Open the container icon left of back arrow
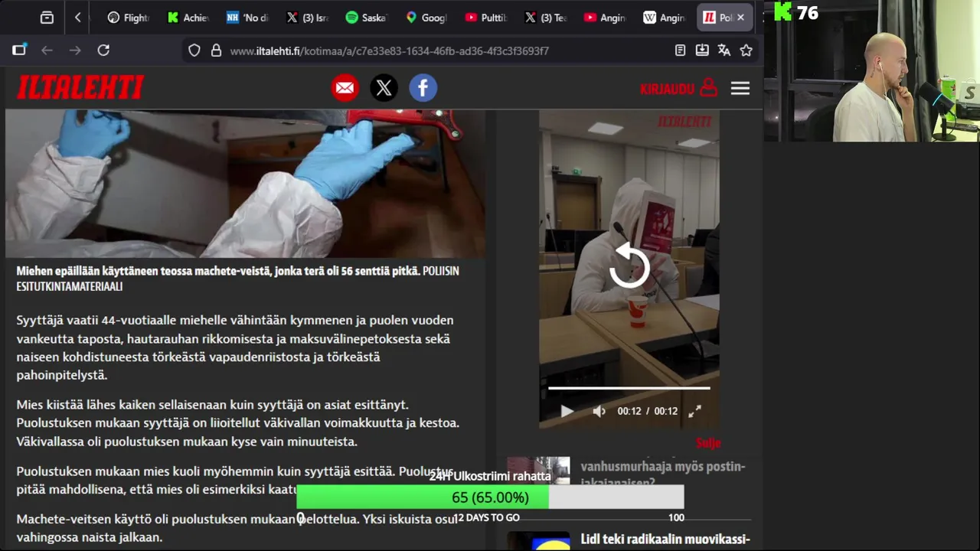This screenshot has width=980, height=551. pyautogui.click(x=19, y=51)
